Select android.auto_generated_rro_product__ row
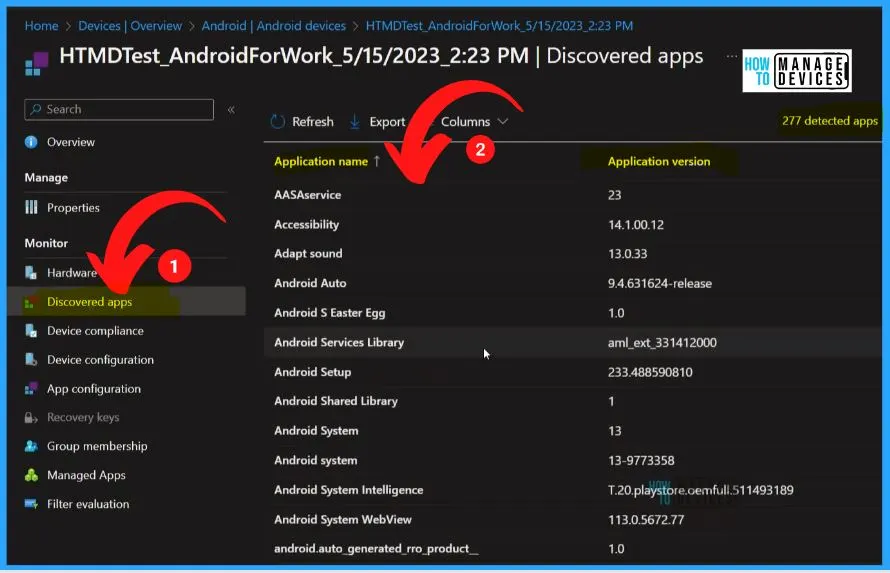The height and width of the screenshot is (573, 890). [573, 549]
